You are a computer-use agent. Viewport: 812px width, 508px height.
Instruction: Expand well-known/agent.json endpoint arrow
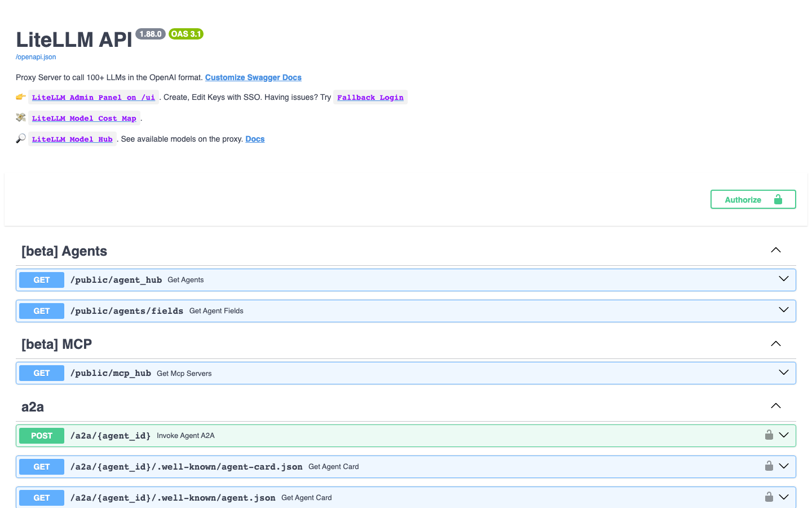(x=784, y=497)
